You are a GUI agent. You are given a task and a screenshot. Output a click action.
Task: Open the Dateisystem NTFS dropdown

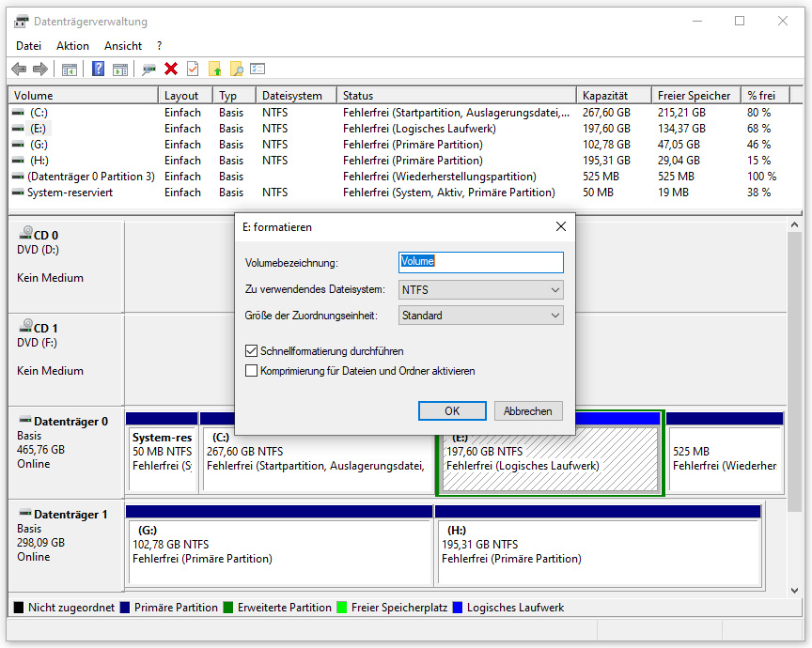480,289
